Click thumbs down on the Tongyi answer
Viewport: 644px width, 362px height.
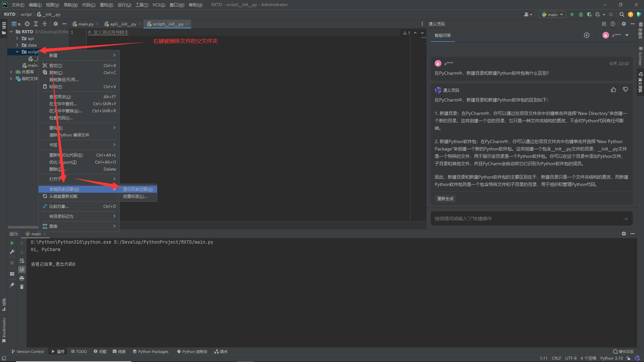626,89
